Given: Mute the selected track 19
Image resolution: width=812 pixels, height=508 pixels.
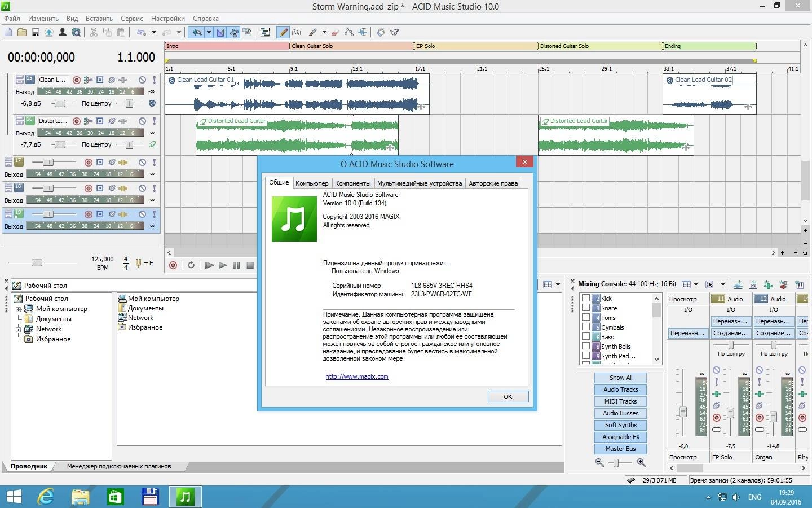Looking at the screenshot, I should point(142,214).
